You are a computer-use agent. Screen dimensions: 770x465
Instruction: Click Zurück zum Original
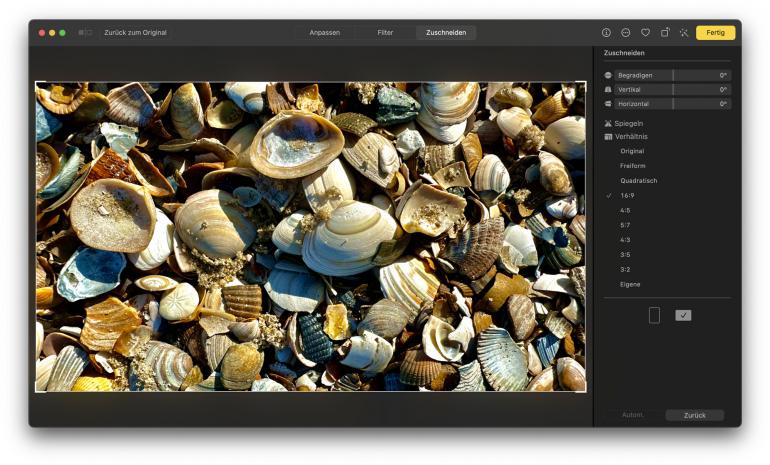(136, 32)
